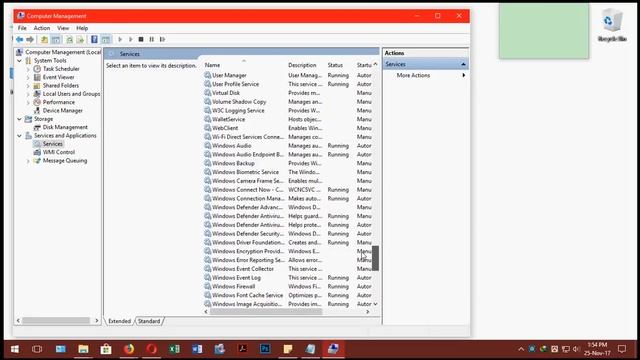
Task: Click the console tree horizontal scrollbar
Action: 56,321
